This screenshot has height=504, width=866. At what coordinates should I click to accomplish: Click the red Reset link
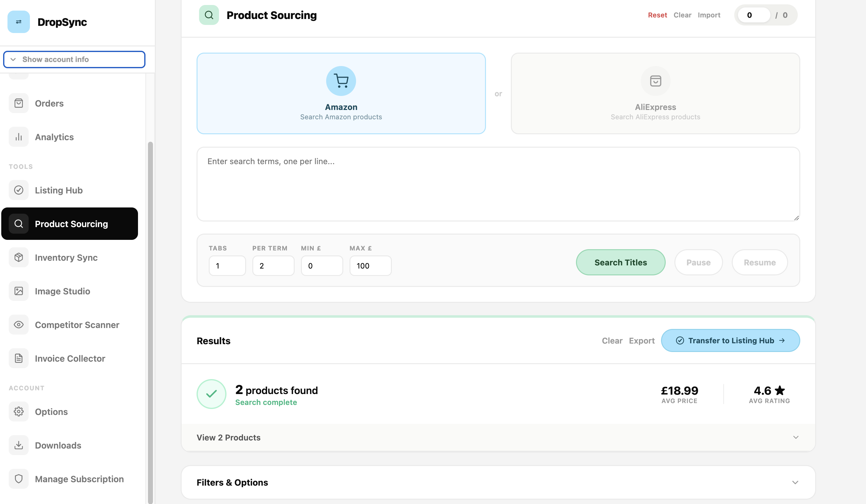pos(657,15)
